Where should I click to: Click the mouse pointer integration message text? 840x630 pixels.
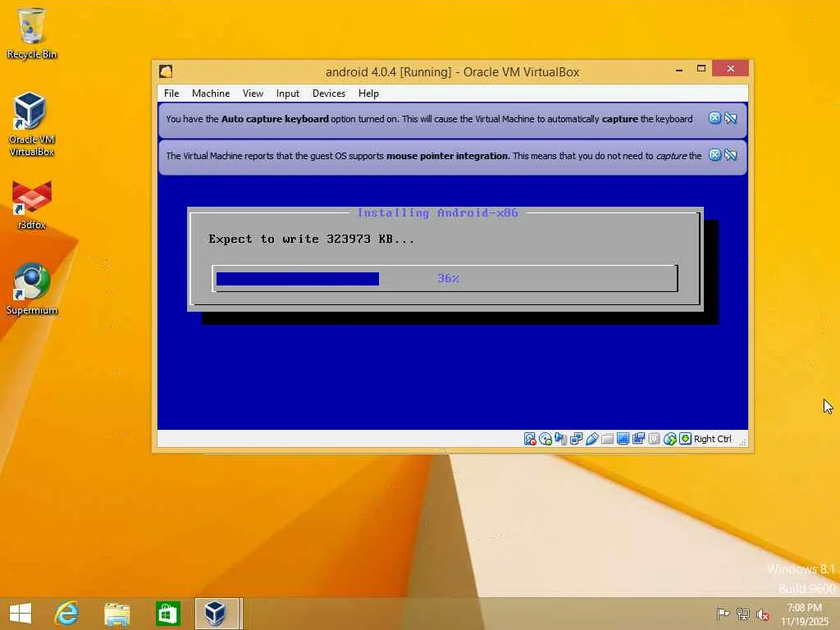click(433, 156)
